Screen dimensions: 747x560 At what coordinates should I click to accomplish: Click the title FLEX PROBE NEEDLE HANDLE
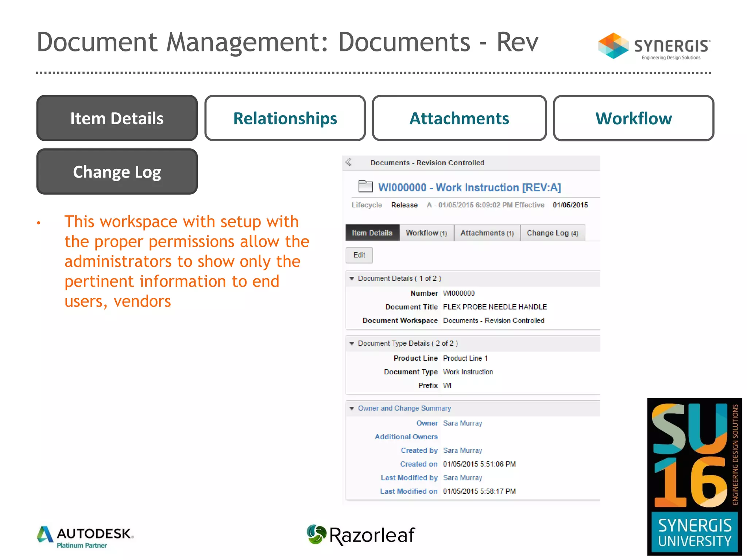click(495, 307)
